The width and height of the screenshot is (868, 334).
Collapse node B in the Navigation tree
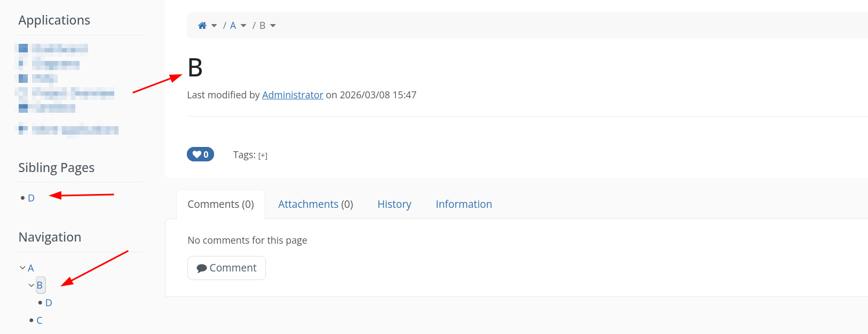[x=31, y=285]
